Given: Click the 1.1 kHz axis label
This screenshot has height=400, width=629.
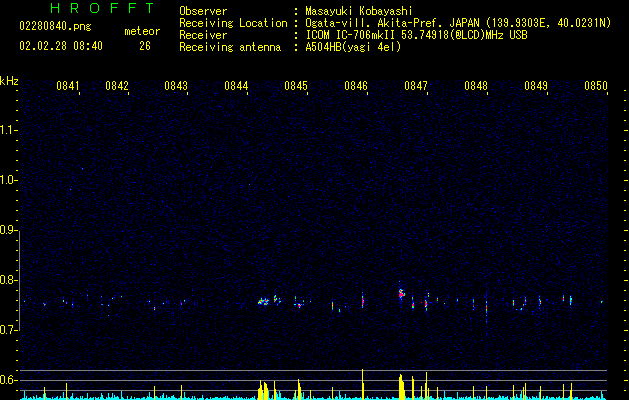Looking at the screenshot, I should 9,130.
